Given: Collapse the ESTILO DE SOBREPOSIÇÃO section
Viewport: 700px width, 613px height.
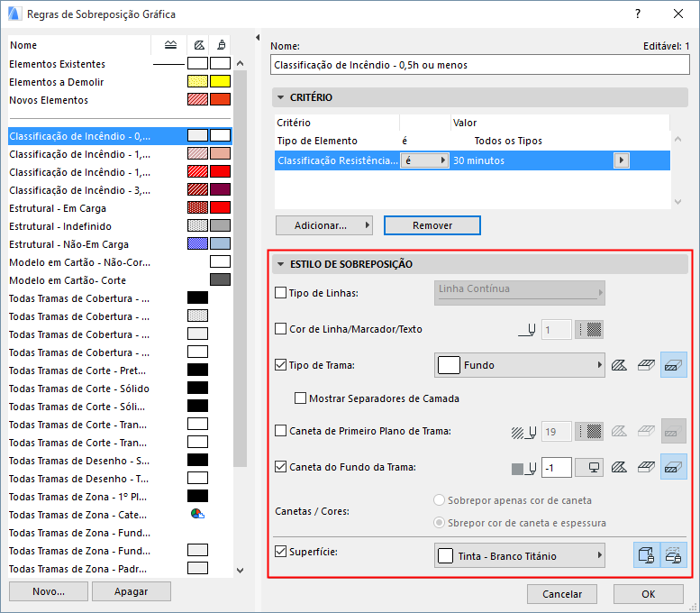Looking at the screenshot, I should click(280, 264).
